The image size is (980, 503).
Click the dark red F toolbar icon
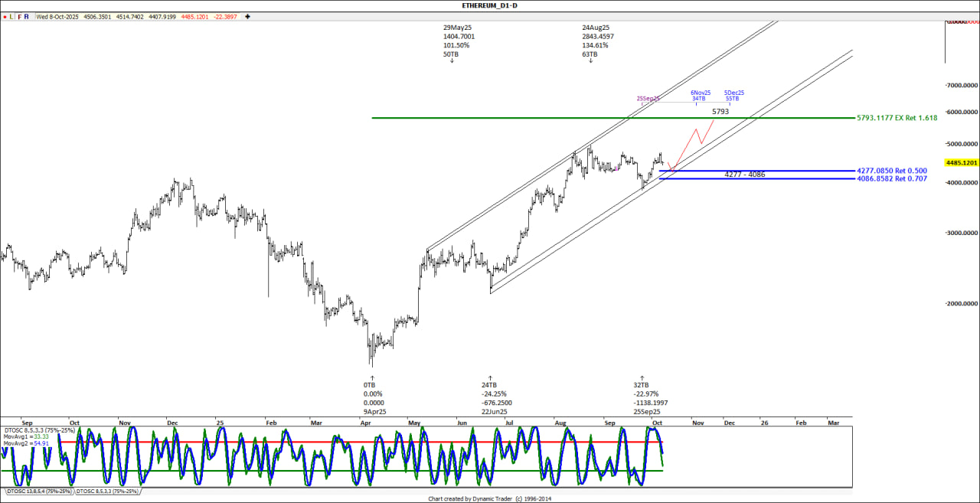coord(20,15)
